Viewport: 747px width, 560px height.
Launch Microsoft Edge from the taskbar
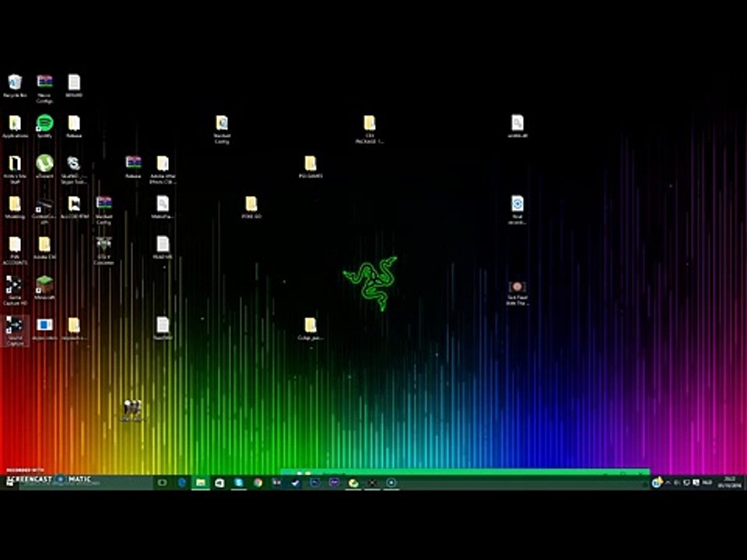click(x=181, y=482)
